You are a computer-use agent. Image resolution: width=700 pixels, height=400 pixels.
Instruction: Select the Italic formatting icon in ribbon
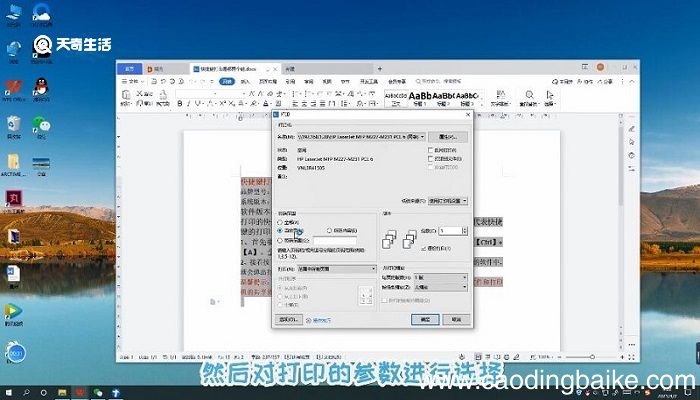pyautogui.click(x=188, y=104)
